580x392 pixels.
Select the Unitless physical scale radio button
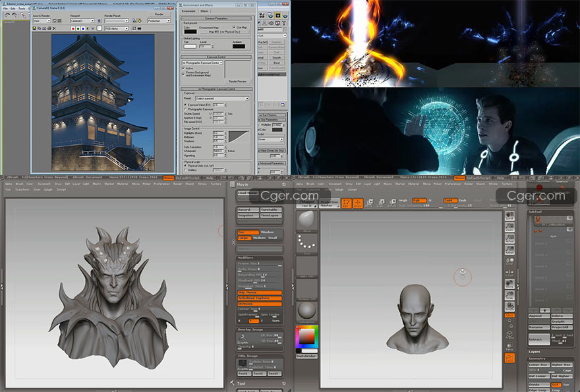[185, 170]
